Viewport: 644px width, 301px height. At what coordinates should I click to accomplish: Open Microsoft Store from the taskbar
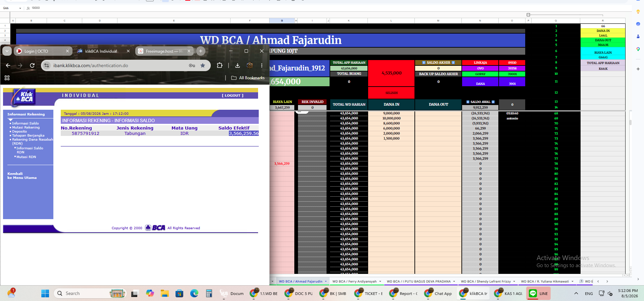[180, 294]
